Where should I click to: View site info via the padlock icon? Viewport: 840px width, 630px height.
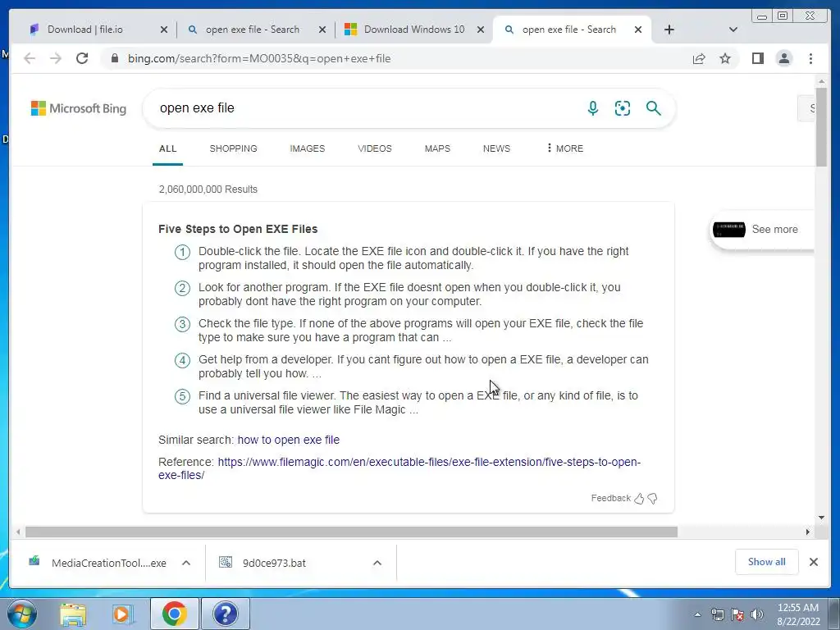click(x=114, y=58)
